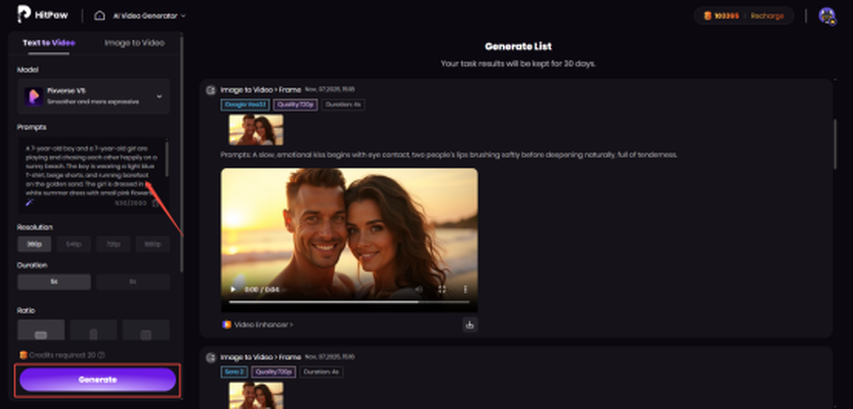Play the generated video
The image size is (853, 409).
[x=233, y=289]
